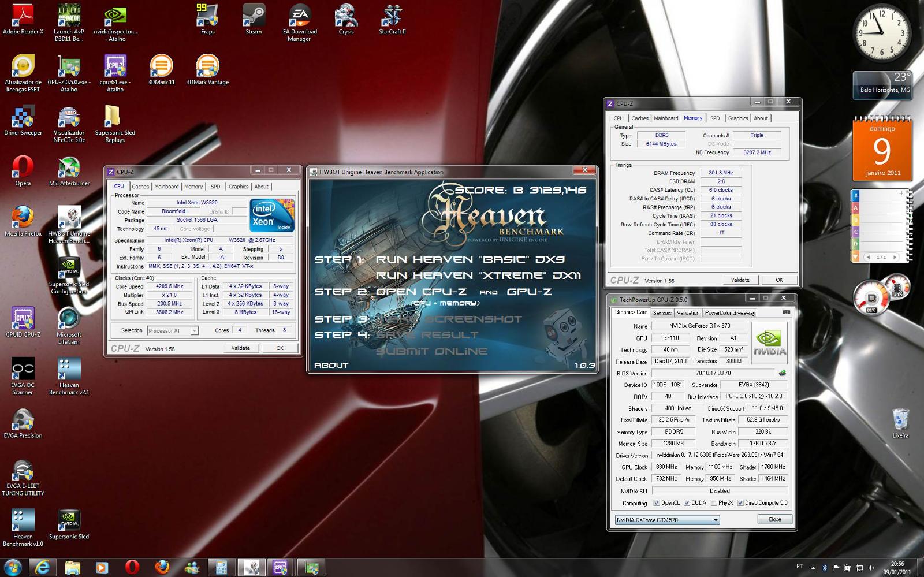Run Heaven Xtreme DX11 step

click(478, 276)
